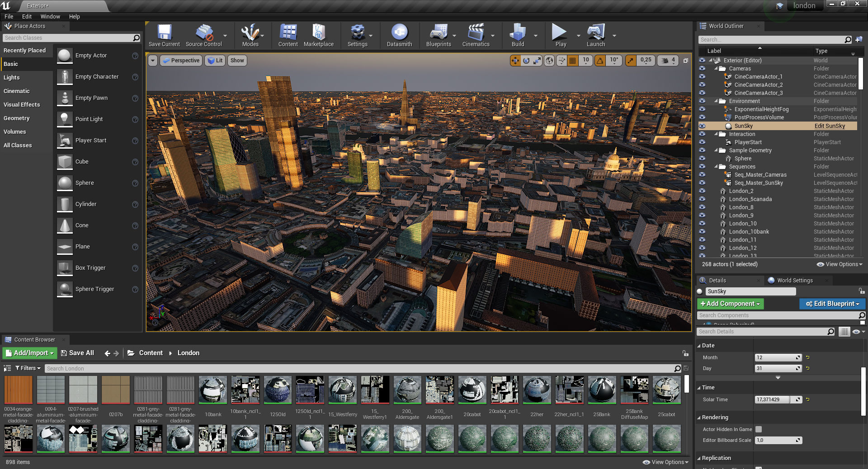This screenshot has width=868, height=469.
Task: Lock the Details panel selection
Action: (x=862, y=291)
